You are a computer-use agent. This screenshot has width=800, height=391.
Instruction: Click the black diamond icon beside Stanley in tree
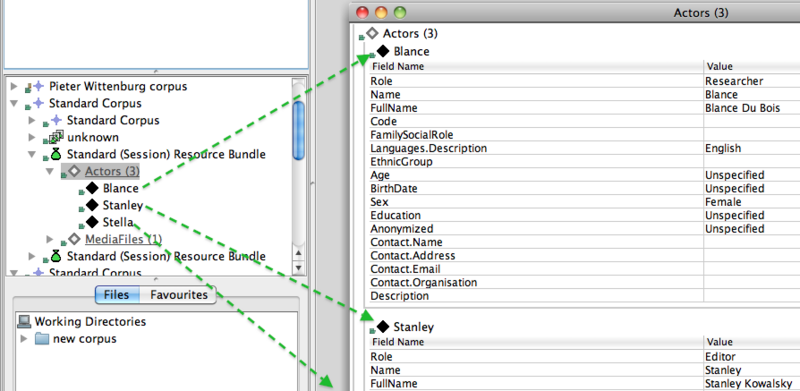point(92,205)
